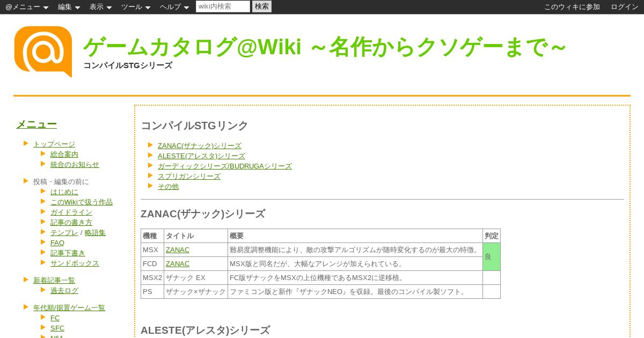
Task: Click the 検索 search button
Action: pyautogui.click(x=262, y=6)
